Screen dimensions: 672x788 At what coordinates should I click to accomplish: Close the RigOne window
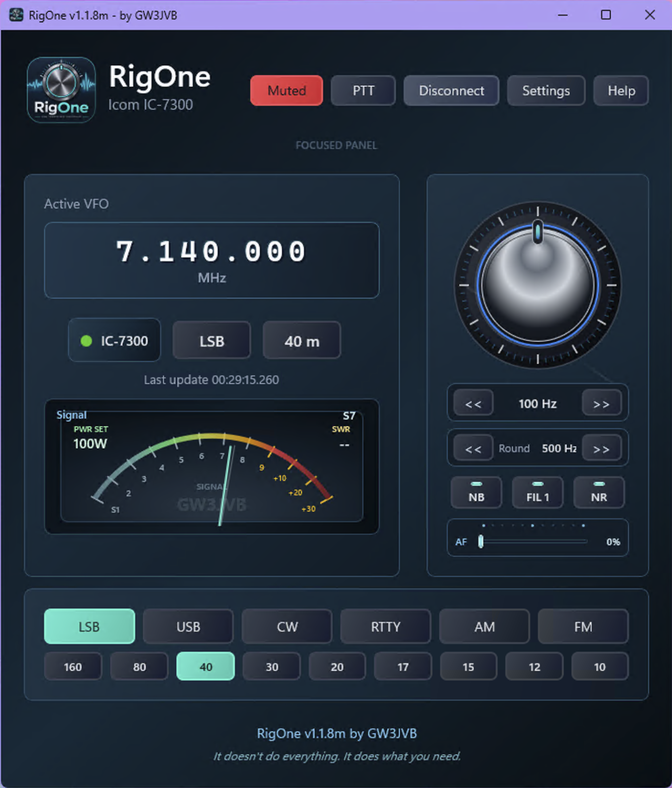pos(650,15)
